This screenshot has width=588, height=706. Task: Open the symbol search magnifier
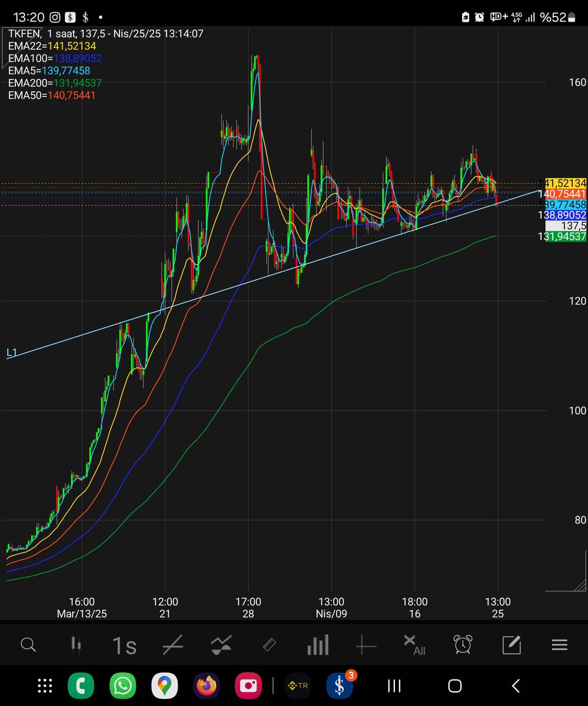coord(28,645)
